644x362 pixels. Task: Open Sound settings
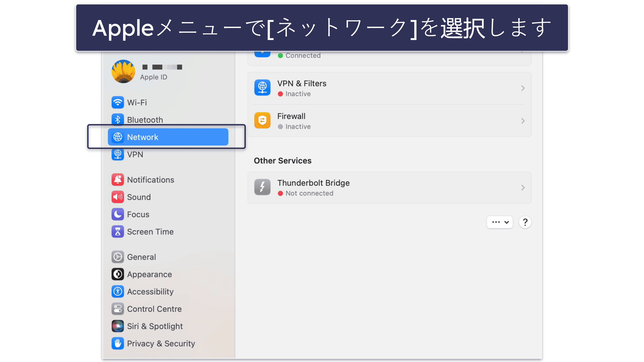click(168, 197)
